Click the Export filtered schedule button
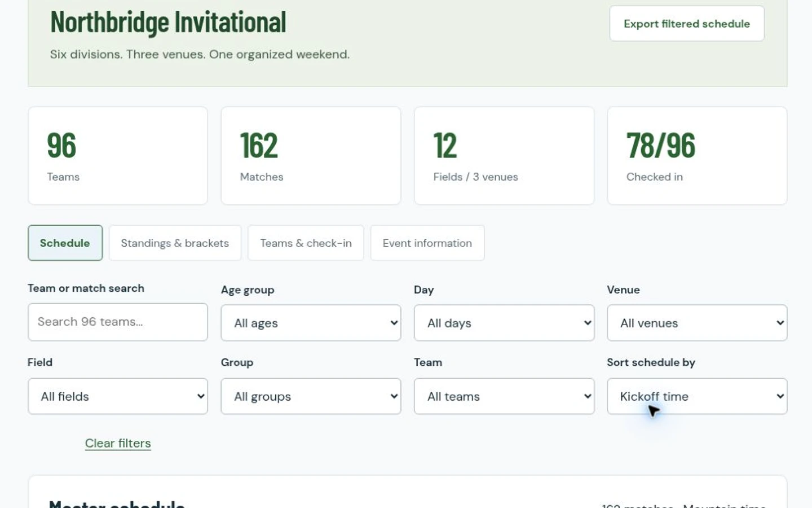This screenshot has width=812, height=508. [x=686, y=24]
